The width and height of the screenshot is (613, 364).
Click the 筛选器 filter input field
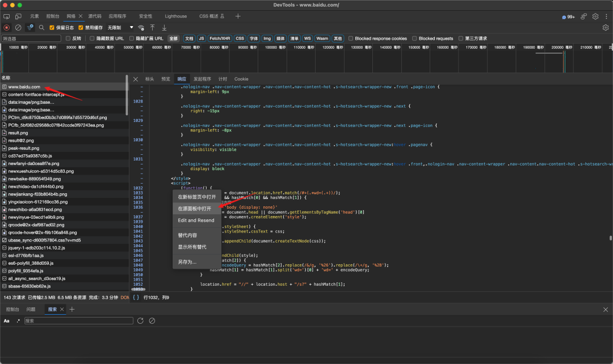31,39
